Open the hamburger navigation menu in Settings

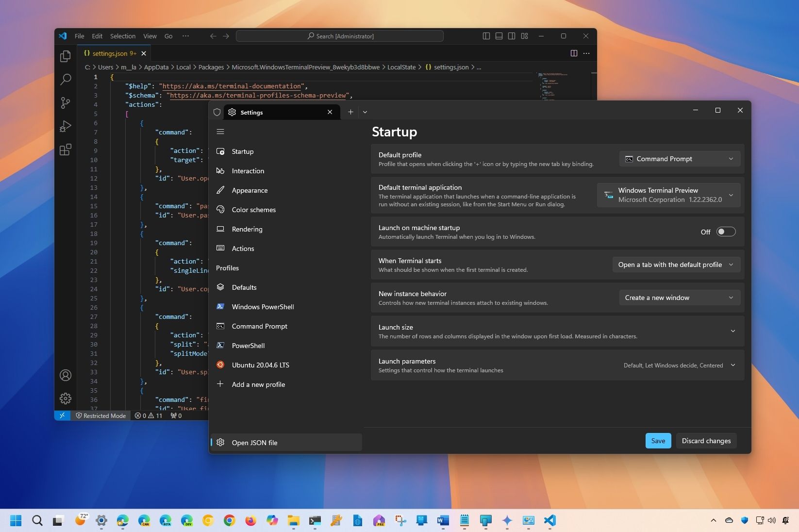(x=220, y=131)
